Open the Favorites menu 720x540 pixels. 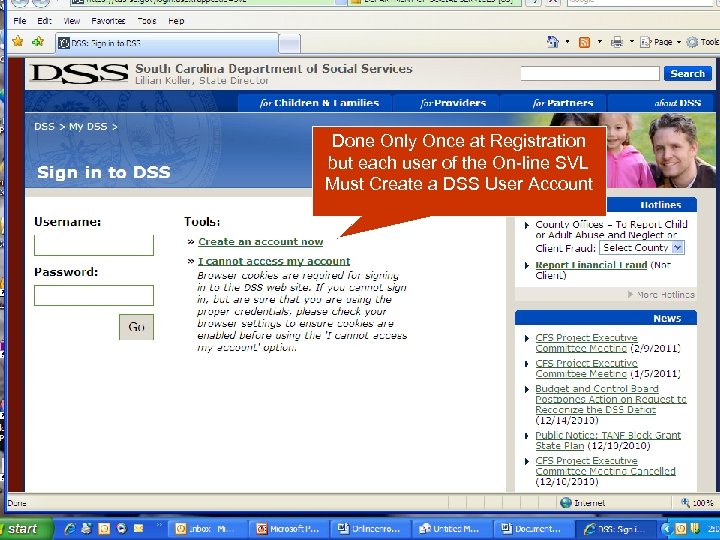tap(108, 21)
